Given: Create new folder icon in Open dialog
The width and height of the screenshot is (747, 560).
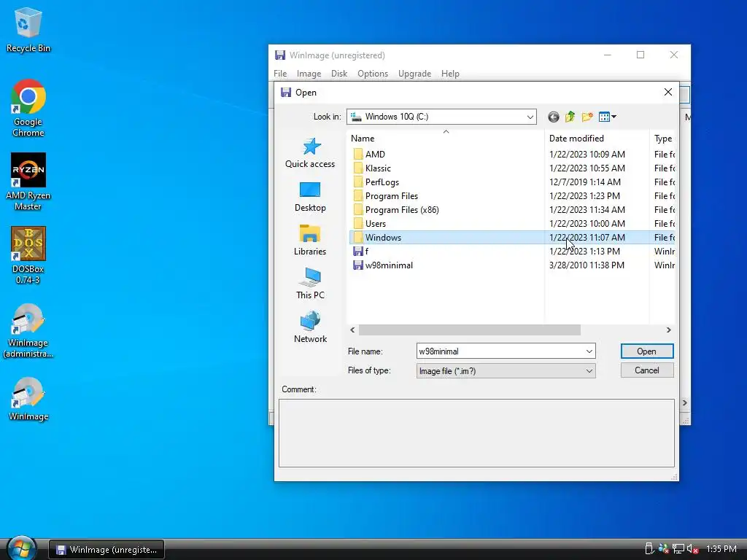Looking at the screenshot, I should point(587,117).
